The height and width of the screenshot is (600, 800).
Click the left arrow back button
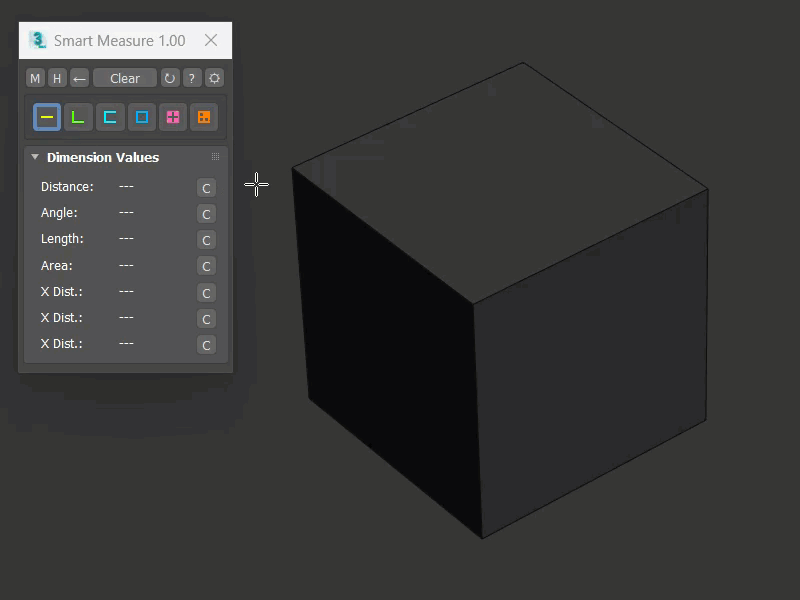[x=80, y=78]
